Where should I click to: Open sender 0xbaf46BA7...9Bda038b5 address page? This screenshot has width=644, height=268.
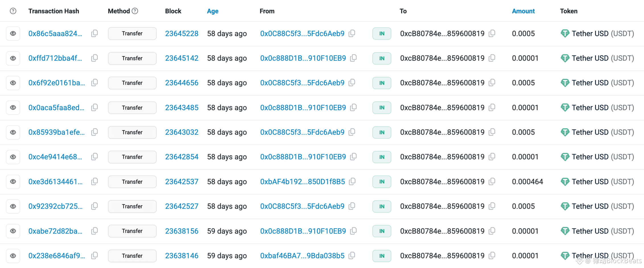pyautogui.click(x=302, y=256)
